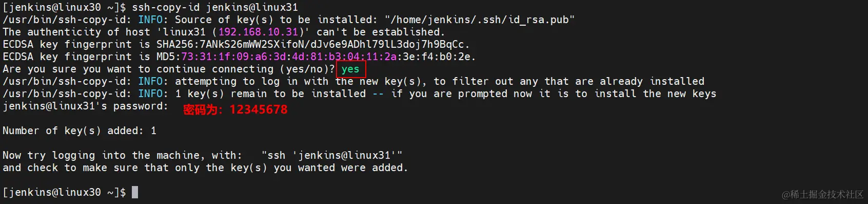The width and height of the screenshot is (868, 204).
Task: Click the watermark text at bottom right
Action: click(822, 194)
